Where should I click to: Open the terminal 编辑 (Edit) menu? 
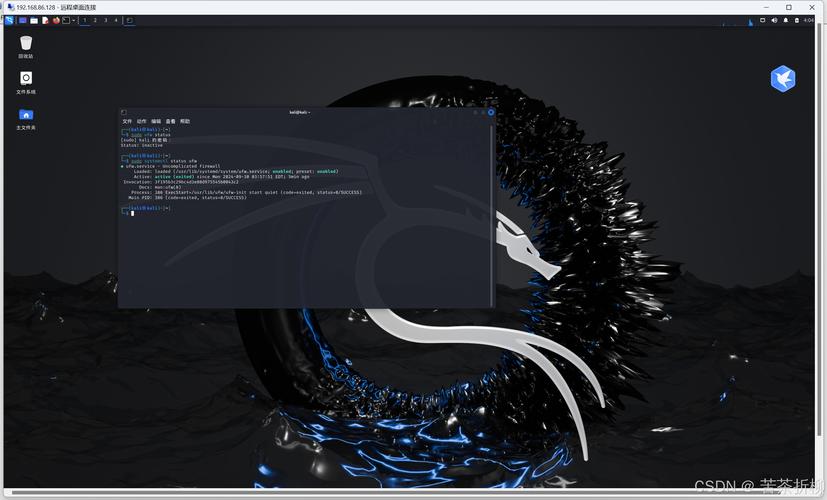coord(156,121)
